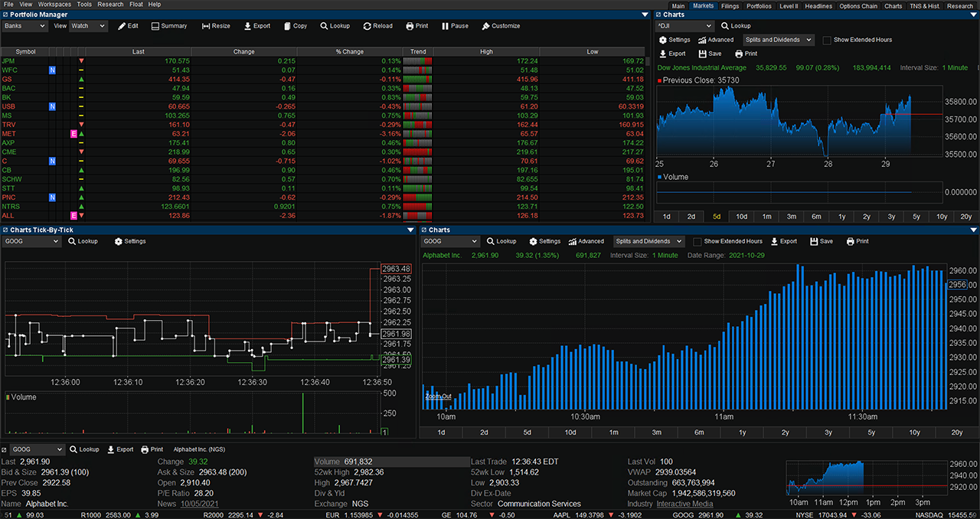Open Splits and Dividends dropdown on GOOG chart
The image size is (980, 519).
tap(648, 241)
